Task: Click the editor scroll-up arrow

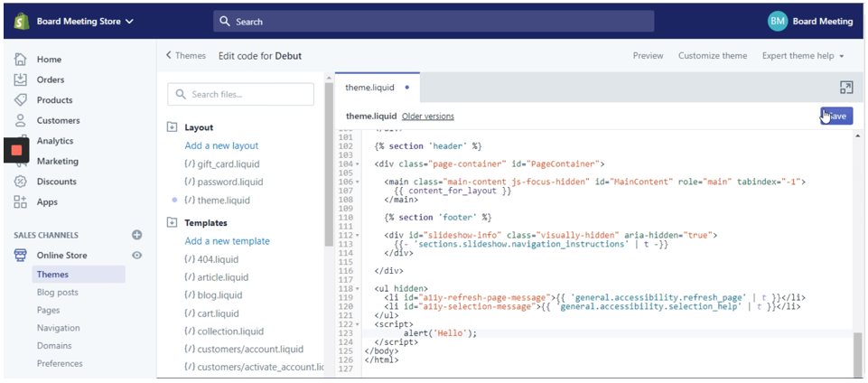Action: point(858,135)
